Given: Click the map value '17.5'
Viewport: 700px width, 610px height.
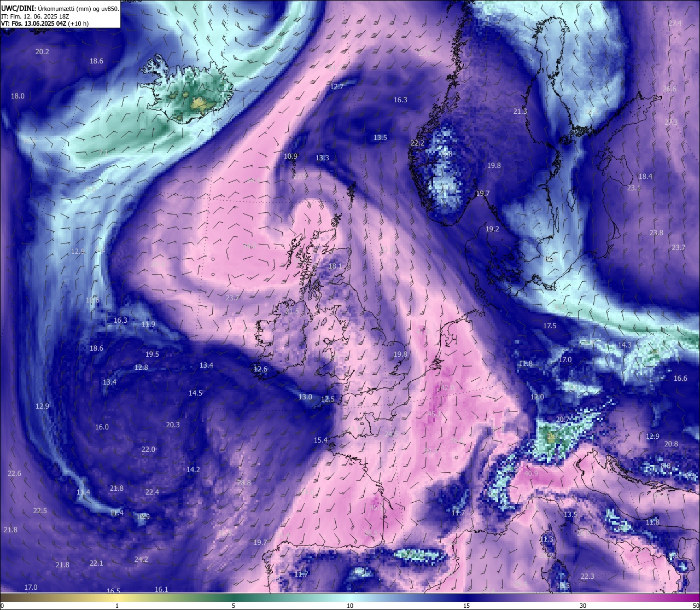Looking at the screenshot, I should 550,326.
